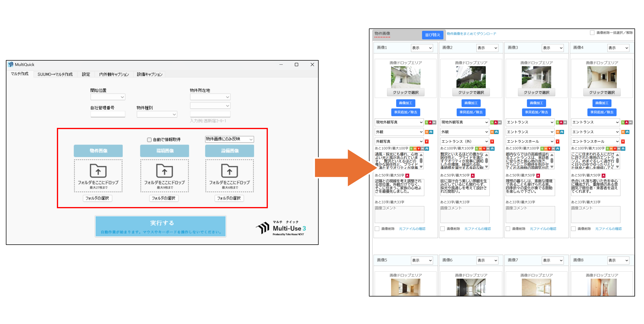Click the MultiQuick logo icon in title bar
Screen dimensions: 644x324
tap(10, 64)
